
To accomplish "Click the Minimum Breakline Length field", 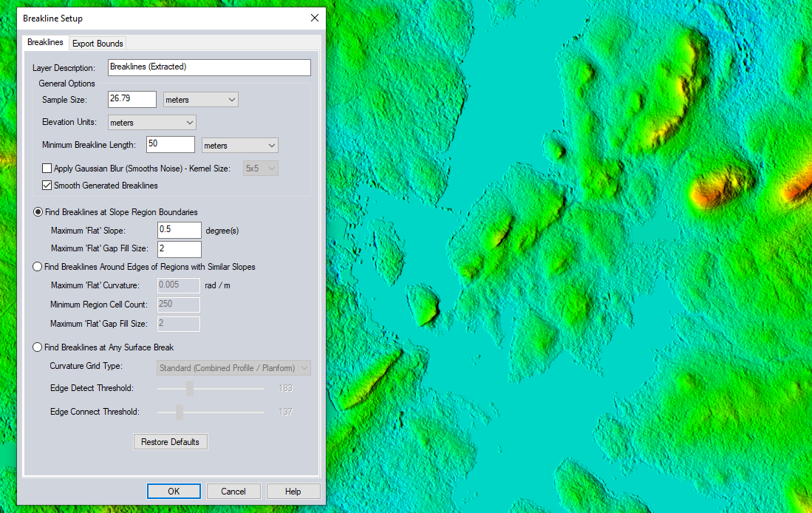I will 171,145.
